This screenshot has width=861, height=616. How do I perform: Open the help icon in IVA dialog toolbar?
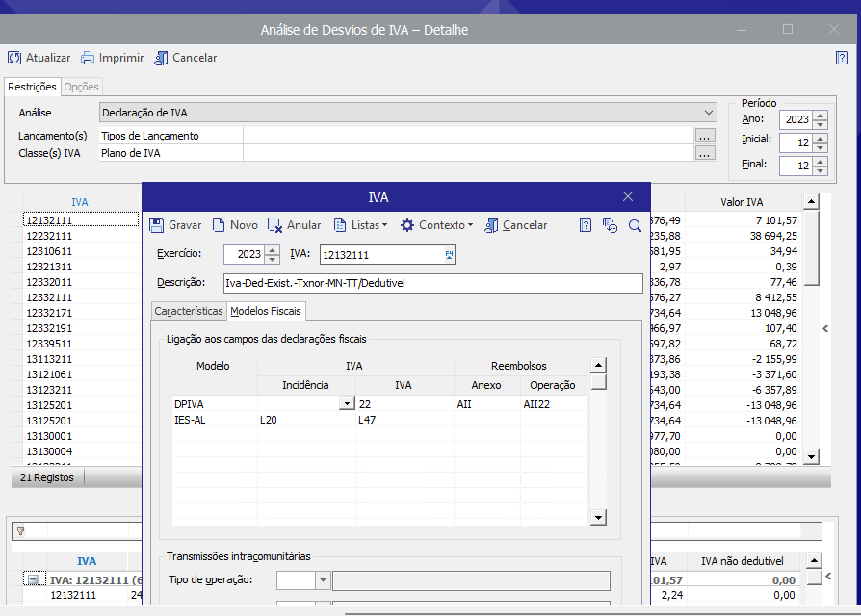click(x=585, y=225)
